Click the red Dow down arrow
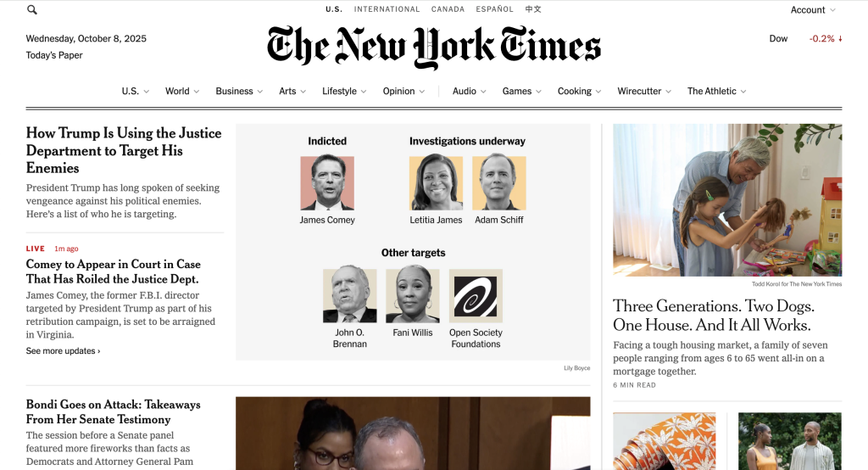Viewport: 868px width, 470px height. point(840,39)
